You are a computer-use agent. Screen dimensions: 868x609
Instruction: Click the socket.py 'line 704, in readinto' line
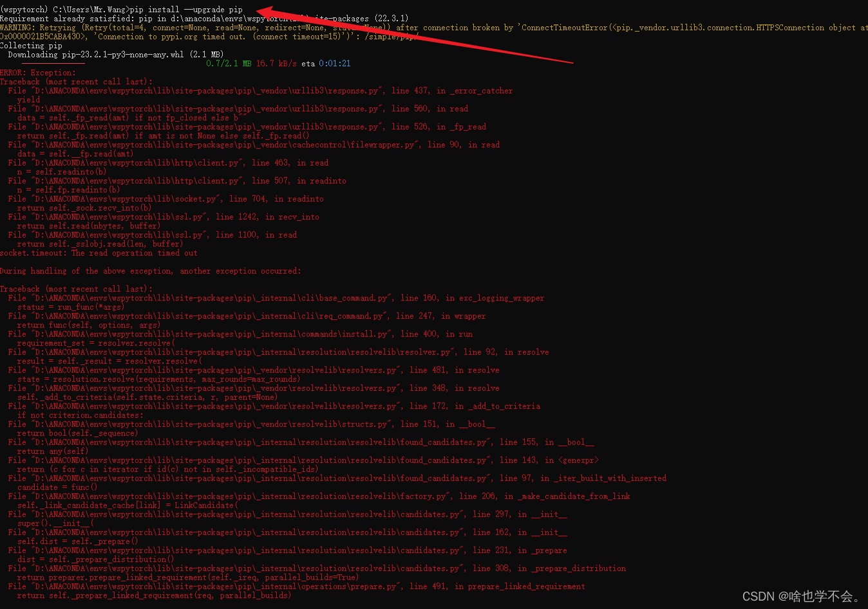tap(166, 199)
